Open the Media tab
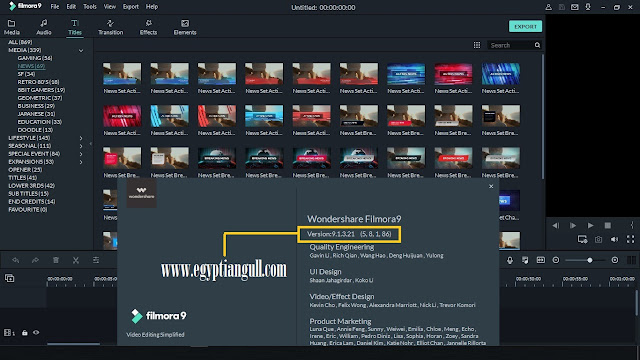This screenshot has width=640, height=360. [x=11, y=27]
